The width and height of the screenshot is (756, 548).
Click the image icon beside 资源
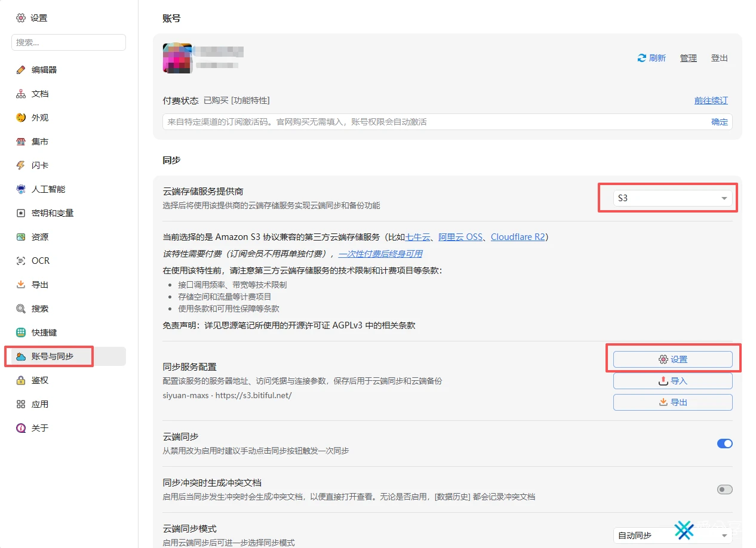click(x=21, y=237)
